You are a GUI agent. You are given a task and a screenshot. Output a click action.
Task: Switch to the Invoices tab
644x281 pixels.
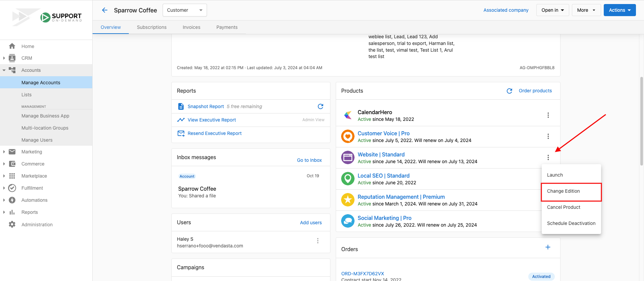[192, 27]
